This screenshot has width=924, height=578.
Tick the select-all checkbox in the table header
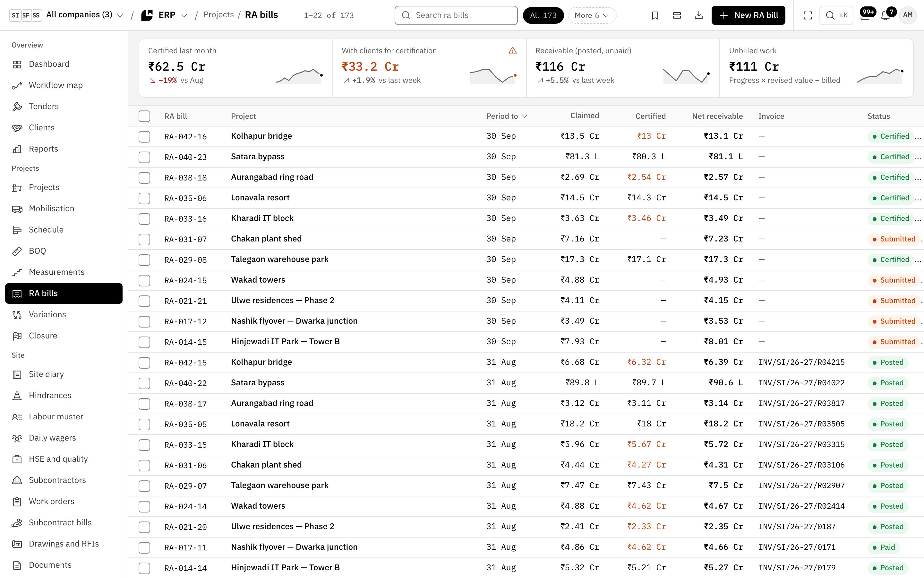144,116
